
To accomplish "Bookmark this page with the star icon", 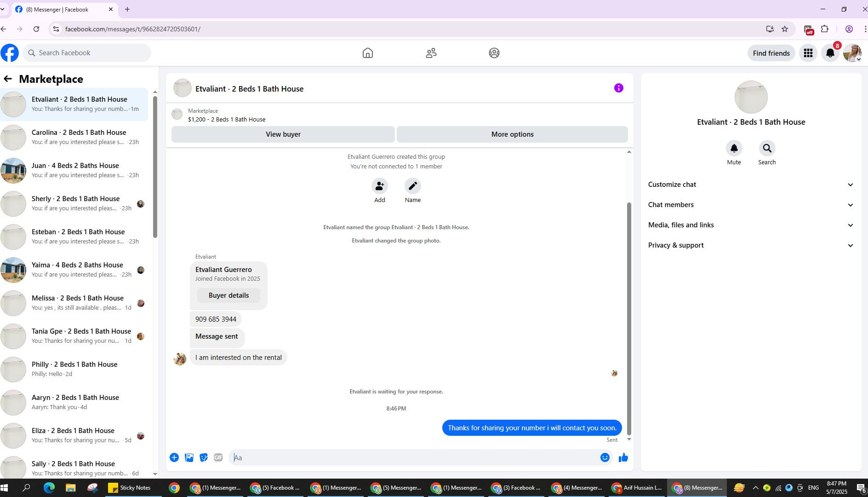I will coord(785,29).
